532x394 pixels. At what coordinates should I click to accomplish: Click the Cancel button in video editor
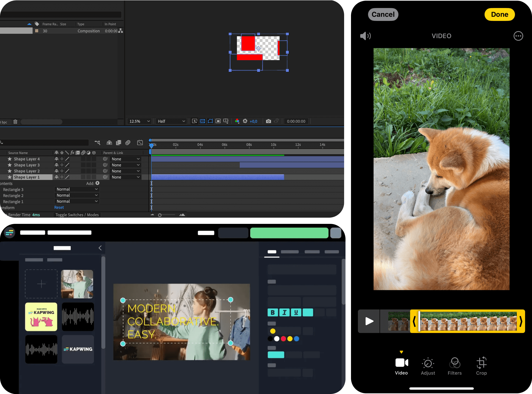(x=383, y=14)
